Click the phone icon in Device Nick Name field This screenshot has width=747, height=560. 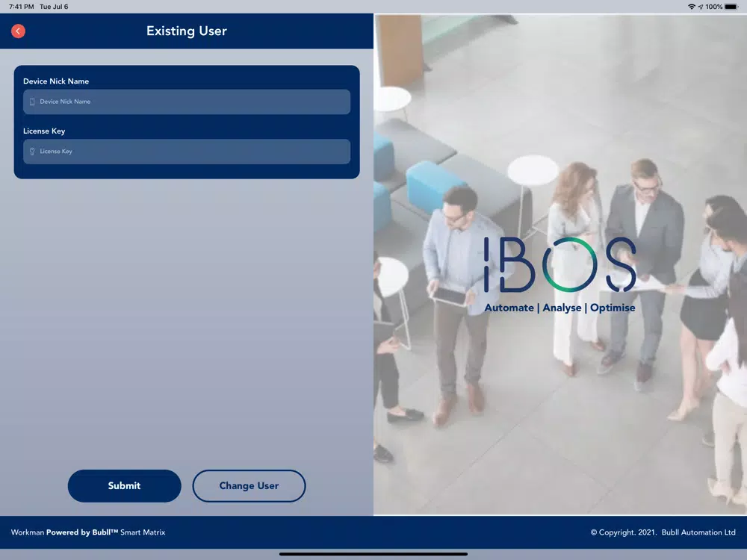pos(32,102)
